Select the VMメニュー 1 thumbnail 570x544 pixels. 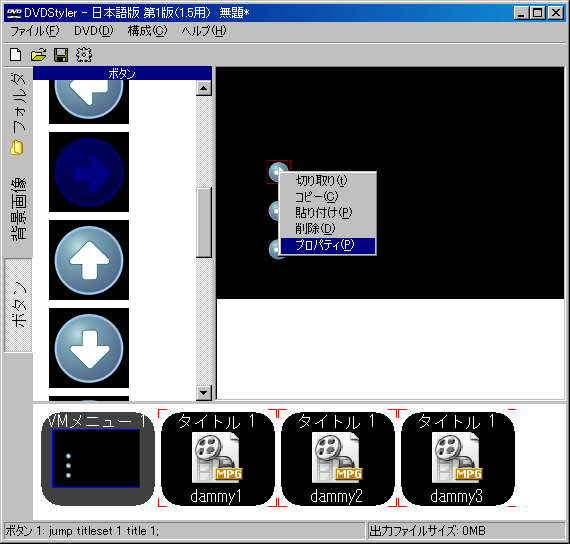pos(97,459)
